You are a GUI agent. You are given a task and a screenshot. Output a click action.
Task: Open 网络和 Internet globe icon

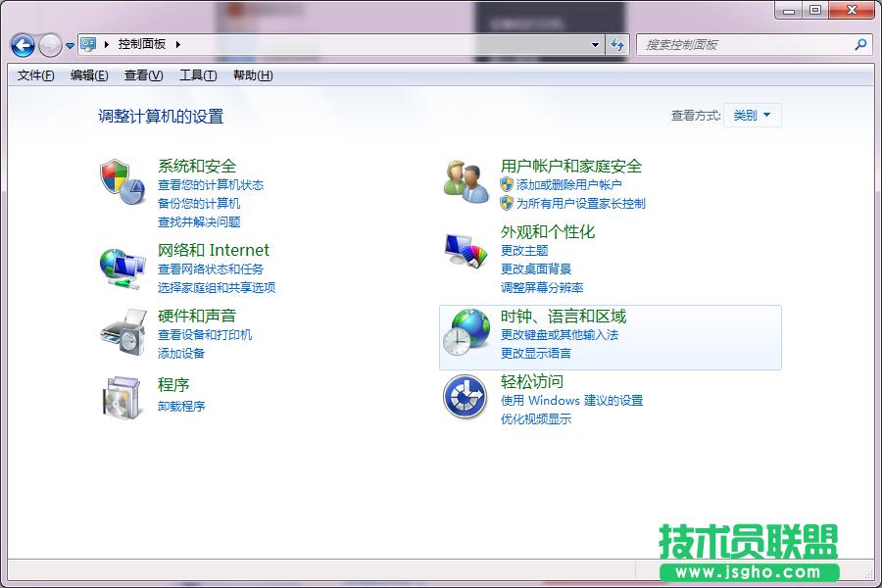[122, 267]
